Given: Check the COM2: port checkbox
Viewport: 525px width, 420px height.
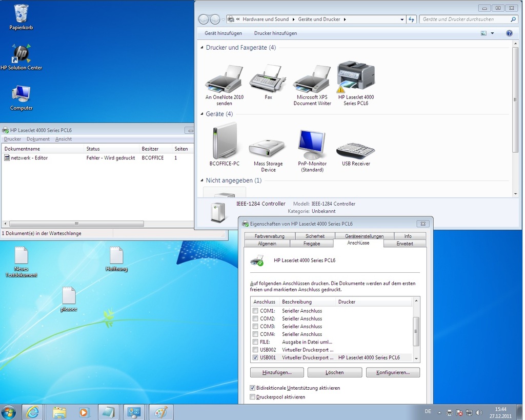Looking at the screenshot, I should (255, 318).
